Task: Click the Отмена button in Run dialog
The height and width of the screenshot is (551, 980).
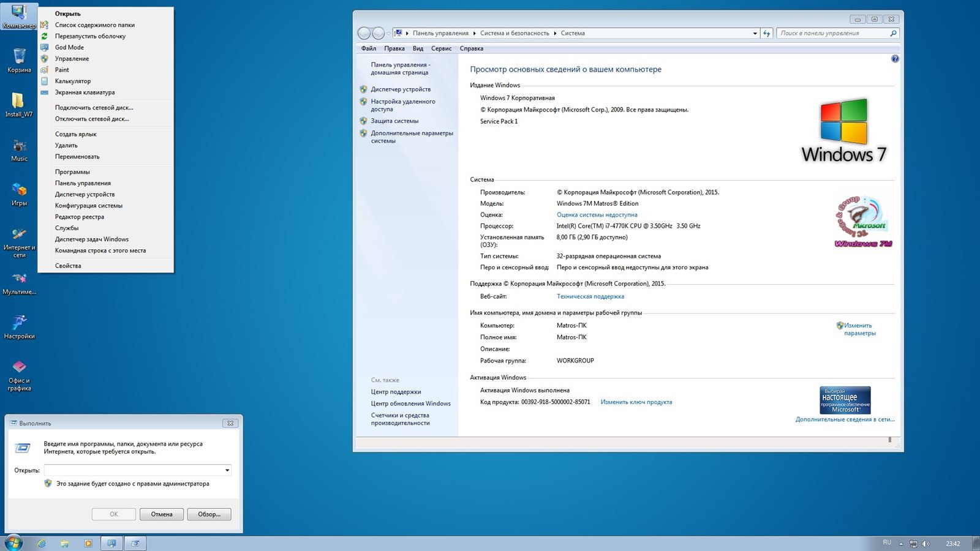Action: (x=162, y=514)
